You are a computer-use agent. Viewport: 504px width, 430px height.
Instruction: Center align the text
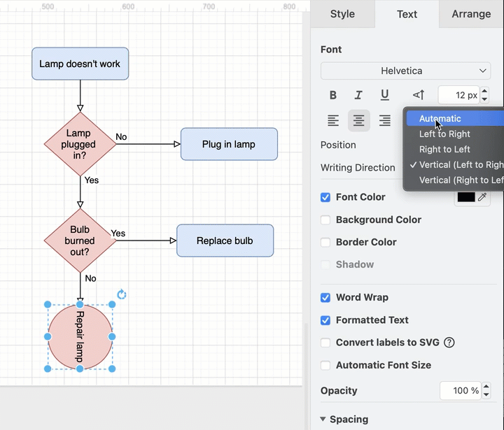tap(358, 121)
